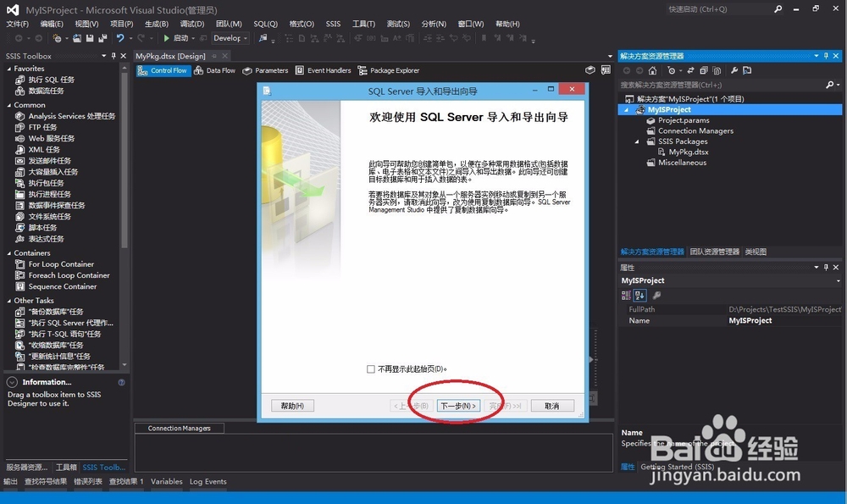Open the SSIS menu
The image size is (847, 504).
click(x=333, y=24)
